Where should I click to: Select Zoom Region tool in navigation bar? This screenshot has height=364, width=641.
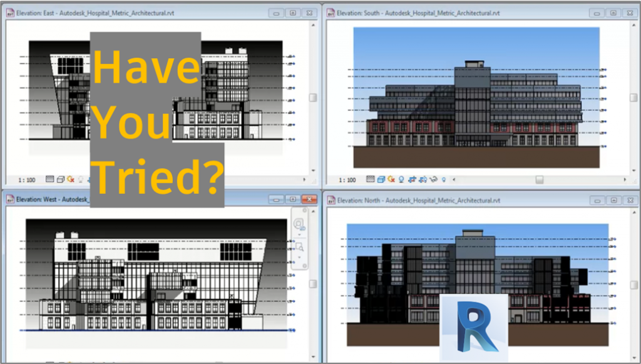[x=299, y=246]
